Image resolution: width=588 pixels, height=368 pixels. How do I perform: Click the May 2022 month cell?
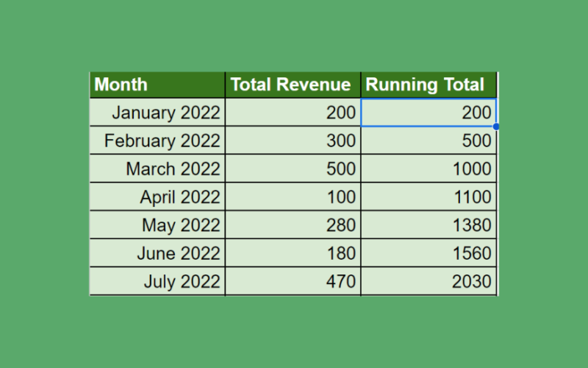pyautogui.click(x=157, y=225)
